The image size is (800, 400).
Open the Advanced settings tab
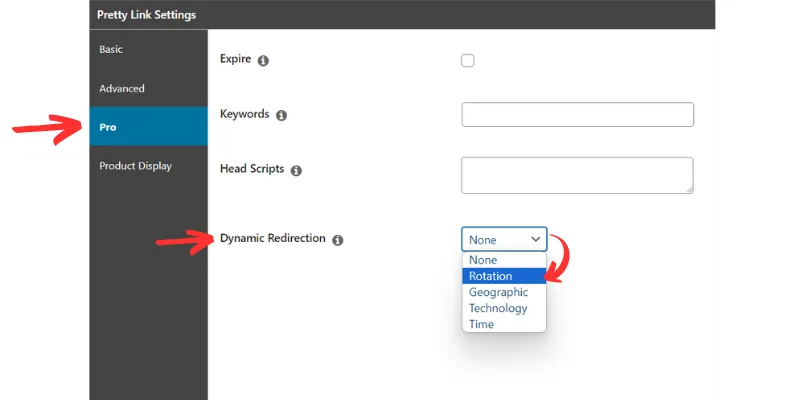(122, 88)
